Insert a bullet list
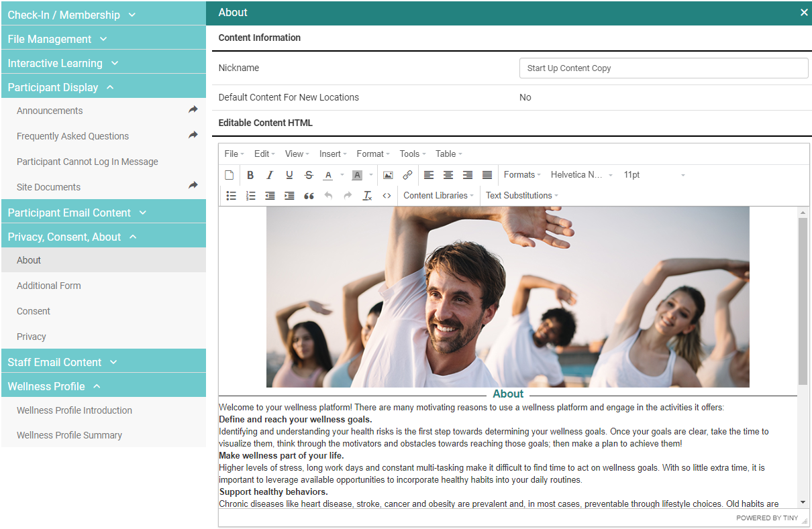Screen dimensions: 812x529 coord(231,196)
